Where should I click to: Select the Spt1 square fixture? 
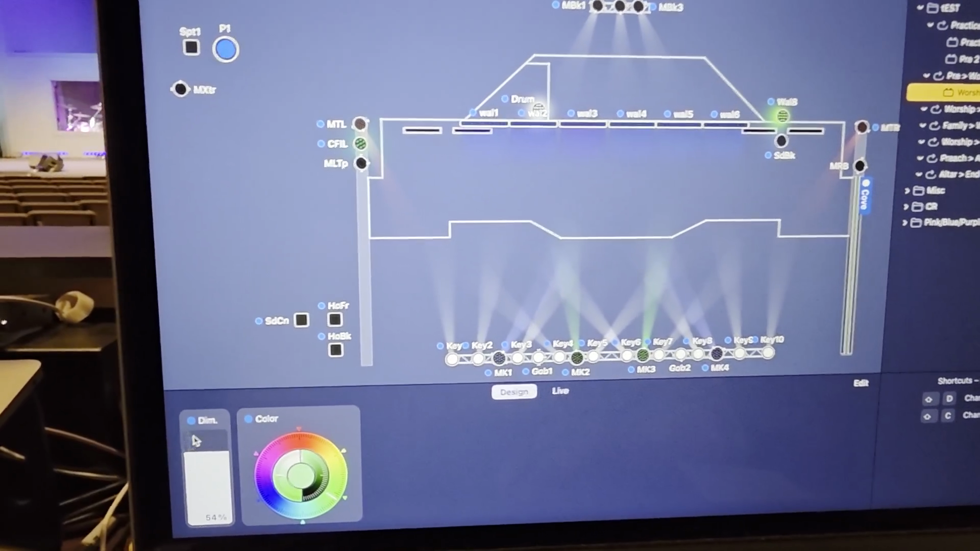click(x=191, y=47)
